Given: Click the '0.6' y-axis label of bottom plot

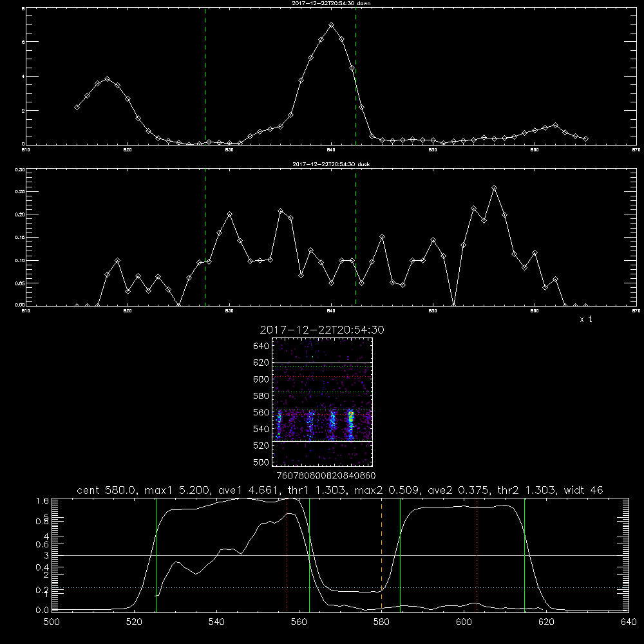Looking at the screenshot, I should coord(43,544).
